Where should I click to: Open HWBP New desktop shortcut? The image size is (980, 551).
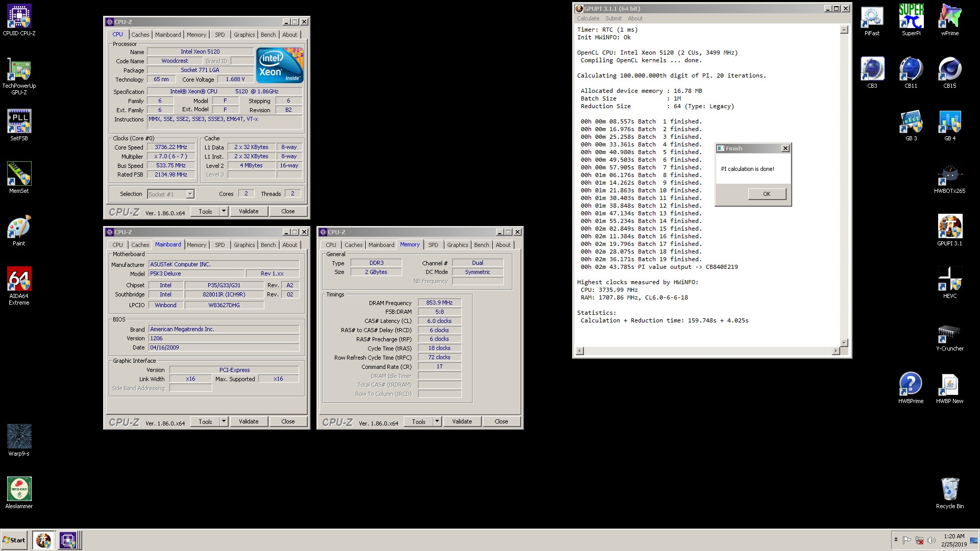950,388
